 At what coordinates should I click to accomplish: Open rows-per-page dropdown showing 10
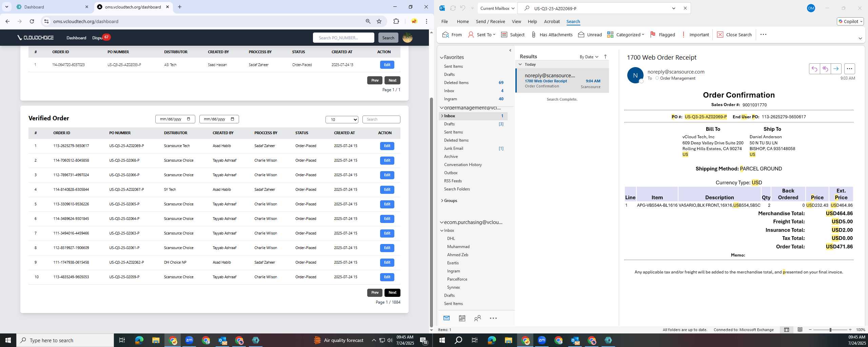342,119
